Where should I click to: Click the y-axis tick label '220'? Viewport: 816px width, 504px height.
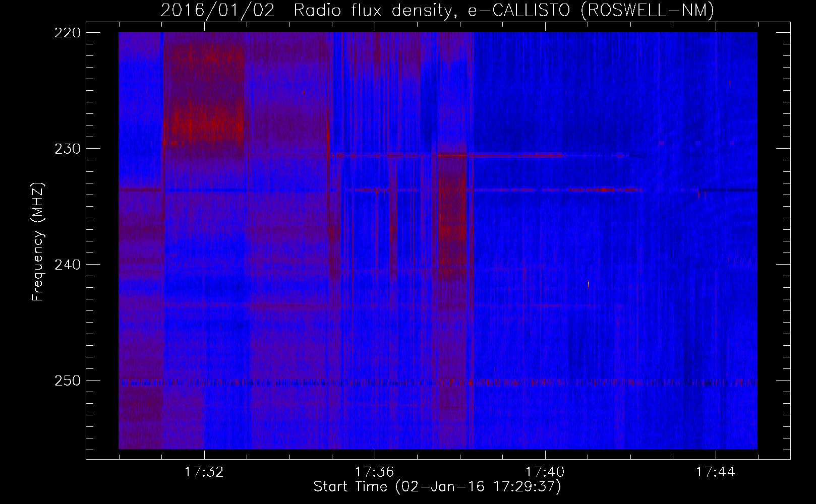pos(67,32)
